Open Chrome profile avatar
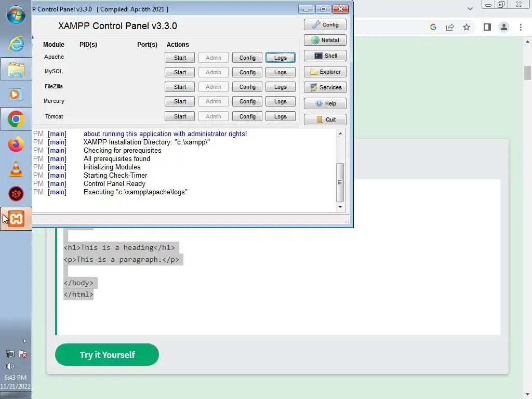This screenshot has width=532, height=399. 504,27
